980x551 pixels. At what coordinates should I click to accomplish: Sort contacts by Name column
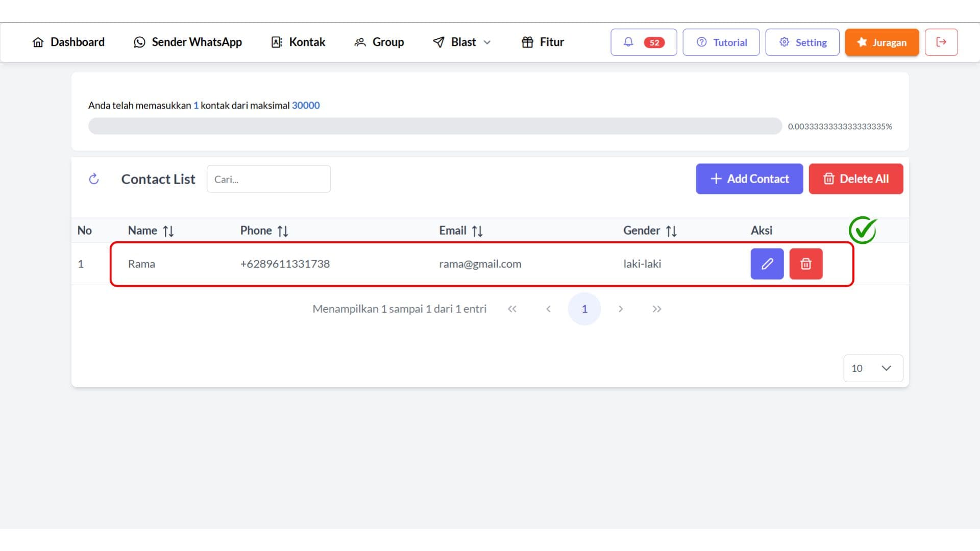click(x=168, y=231)
